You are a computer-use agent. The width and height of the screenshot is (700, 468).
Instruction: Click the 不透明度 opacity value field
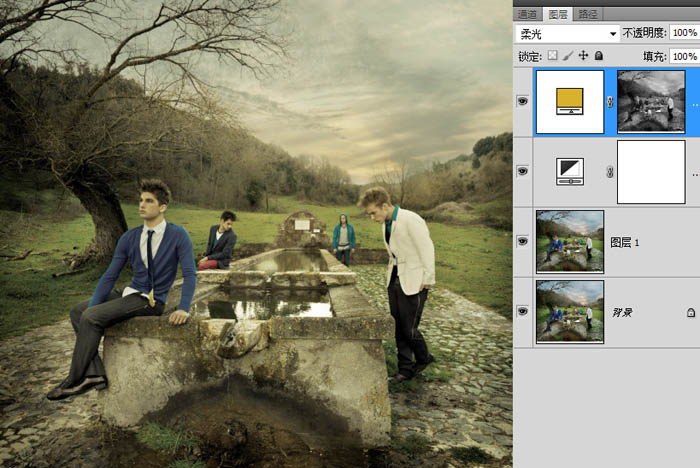pyautogui.click(x=684, y=33)
